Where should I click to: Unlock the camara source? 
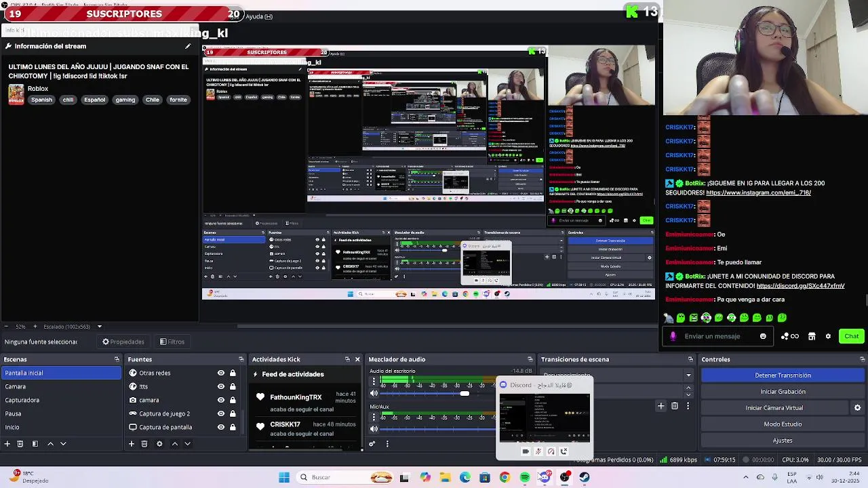pyautogui.click(x=233, y=400)
